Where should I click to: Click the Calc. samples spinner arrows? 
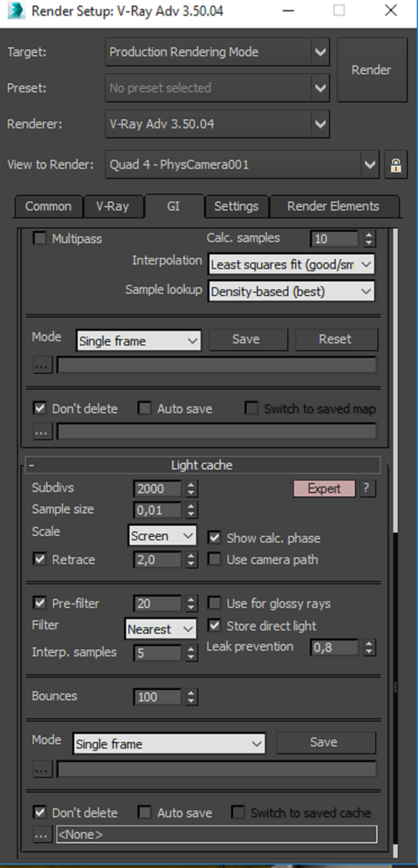coord(368,239)
